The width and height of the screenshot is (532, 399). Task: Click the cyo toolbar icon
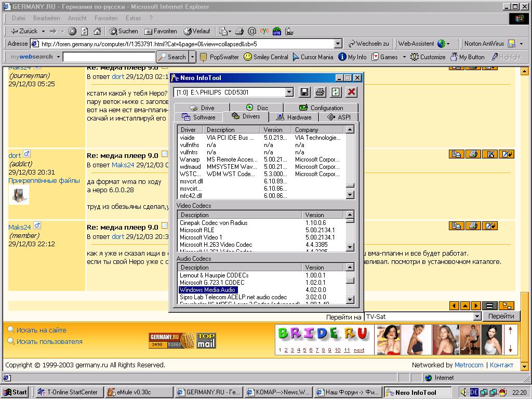coord(264,31)
